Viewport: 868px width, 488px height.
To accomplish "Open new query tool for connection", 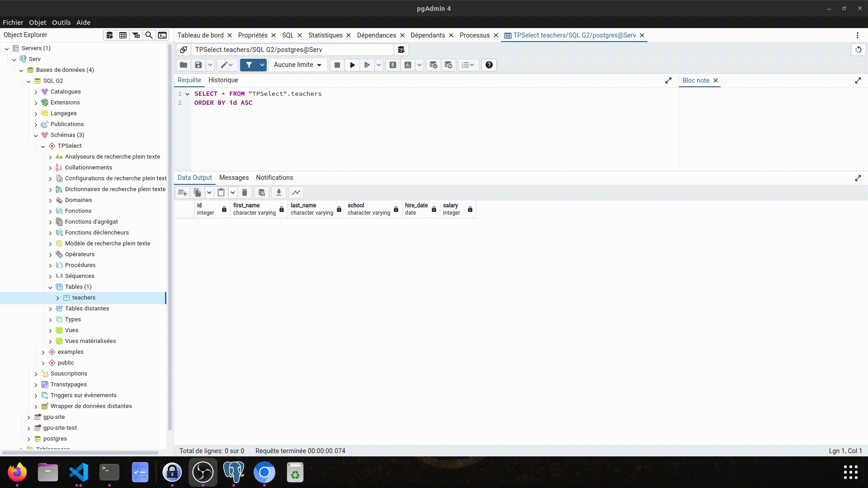I will coord(401,50).
